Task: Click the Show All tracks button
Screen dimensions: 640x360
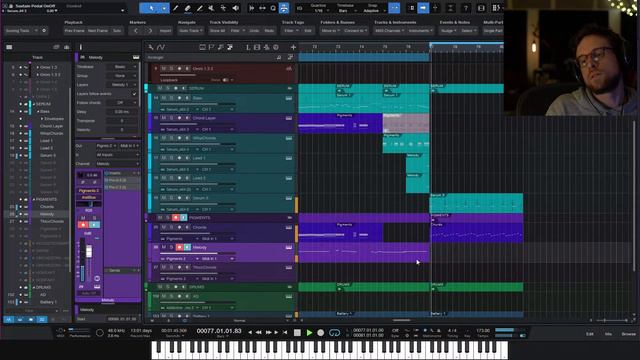Action: pos(217,31)
